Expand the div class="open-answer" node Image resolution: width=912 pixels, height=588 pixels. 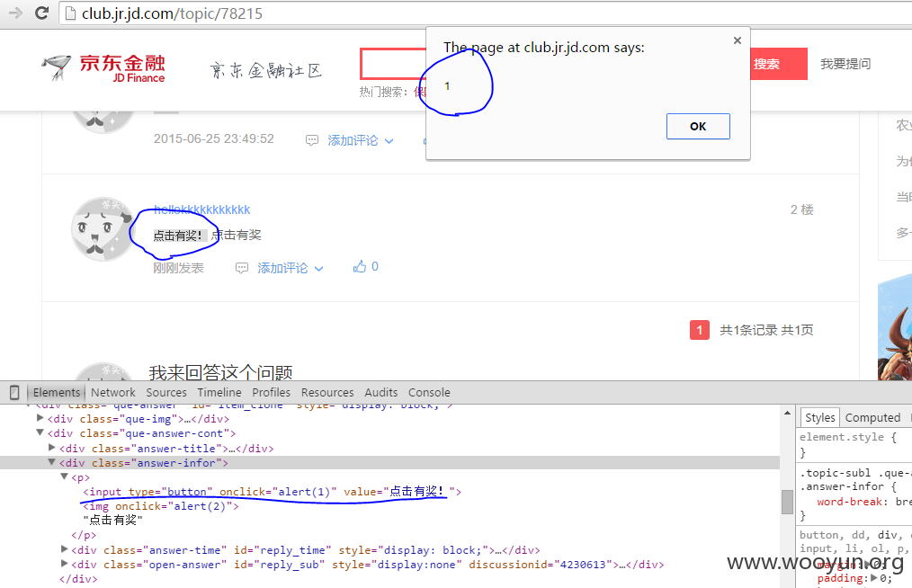65,563
